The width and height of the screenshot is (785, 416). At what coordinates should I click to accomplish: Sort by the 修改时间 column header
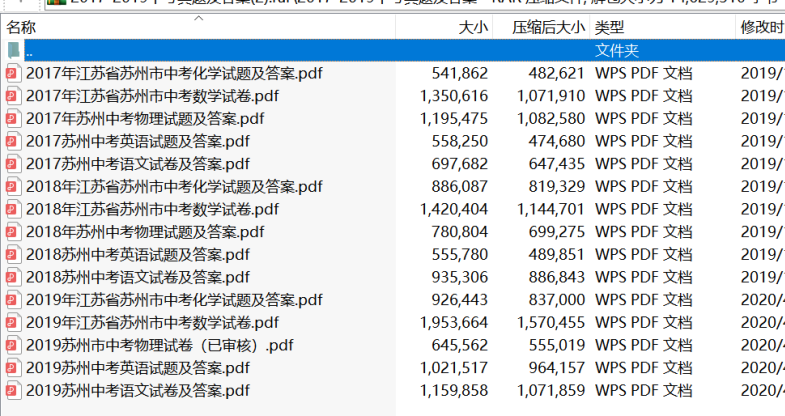coord(761,28)
